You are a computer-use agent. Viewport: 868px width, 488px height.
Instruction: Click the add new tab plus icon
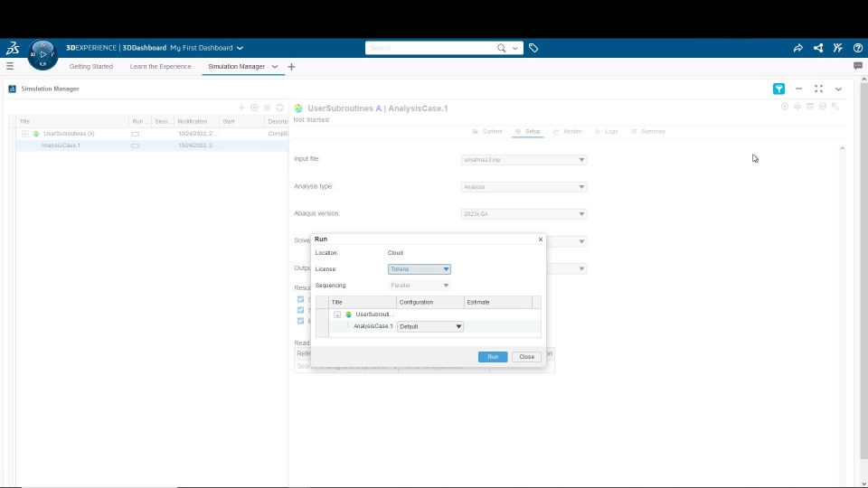coord(291,66)
